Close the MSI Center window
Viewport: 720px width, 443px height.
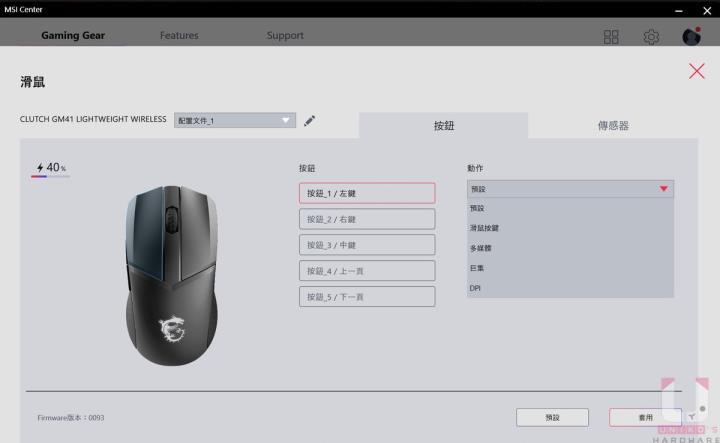[707, 10]
